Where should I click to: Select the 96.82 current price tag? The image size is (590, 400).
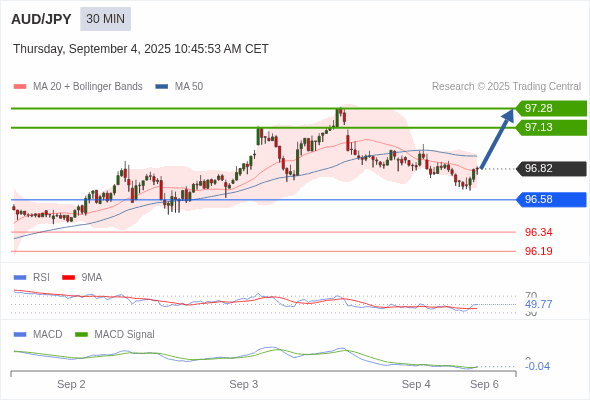click(551, 169)
